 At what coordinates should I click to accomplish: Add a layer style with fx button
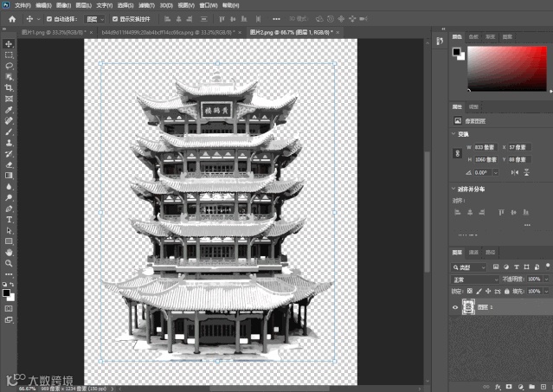pyautogui.click(x=498, y=387)
